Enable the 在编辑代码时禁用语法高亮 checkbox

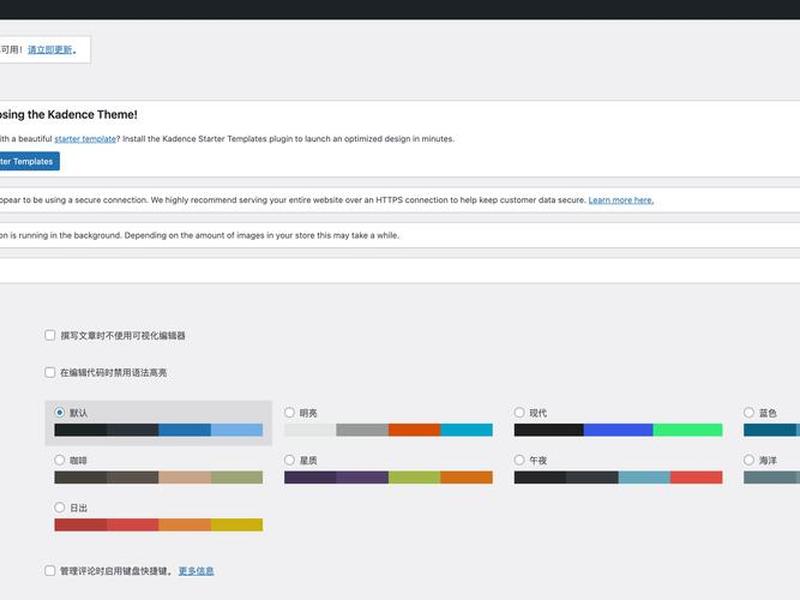[x=50, y=372]
